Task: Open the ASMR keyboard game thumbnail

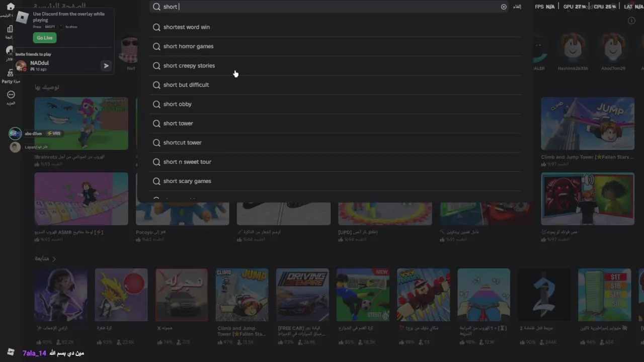Action: pyautogui.click(x=81, y=199)
